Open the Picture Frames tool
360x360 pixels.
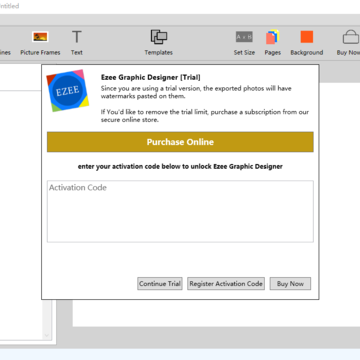(x=40, y=43)
